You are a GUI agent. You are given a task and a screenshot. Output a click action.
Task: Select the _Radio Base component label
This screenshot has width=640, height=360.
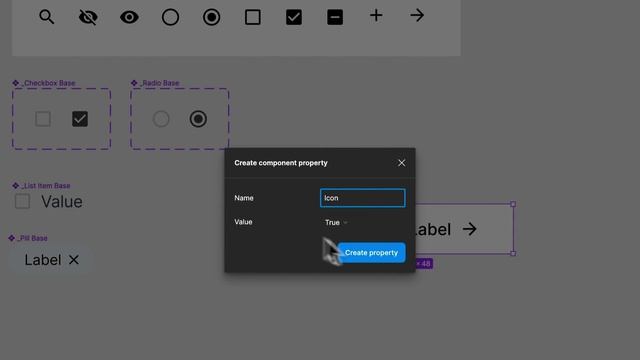[x=160, y=83]
